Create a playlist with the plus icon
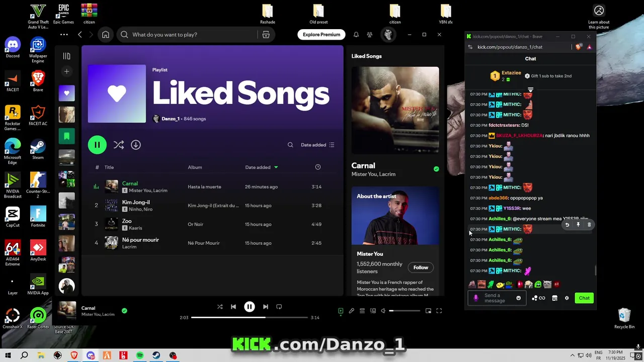Screen dimensions: 644x362 [x=66, y=71]
